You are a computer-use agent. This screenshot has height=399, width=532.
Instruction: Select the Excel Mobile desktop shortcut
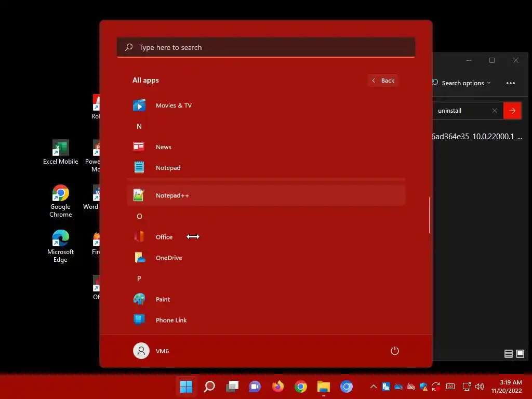[x=60, y=152]
